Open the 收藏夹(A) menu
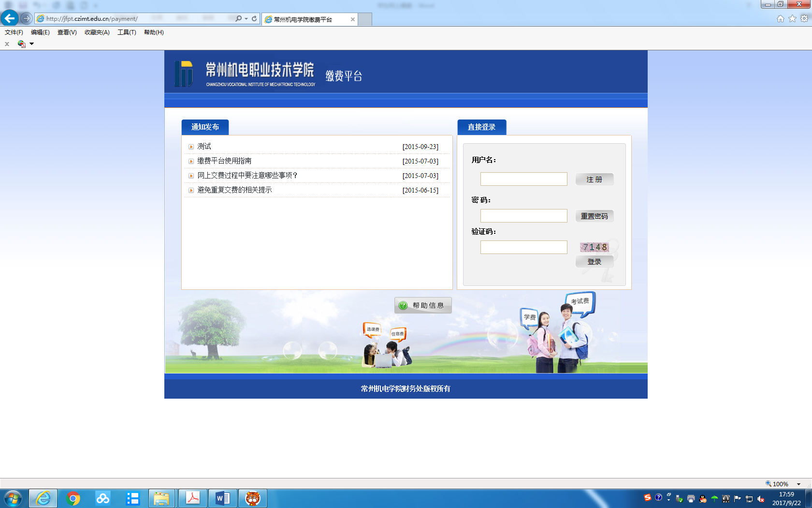Screen dimensions: 812x508 [97, 32]
